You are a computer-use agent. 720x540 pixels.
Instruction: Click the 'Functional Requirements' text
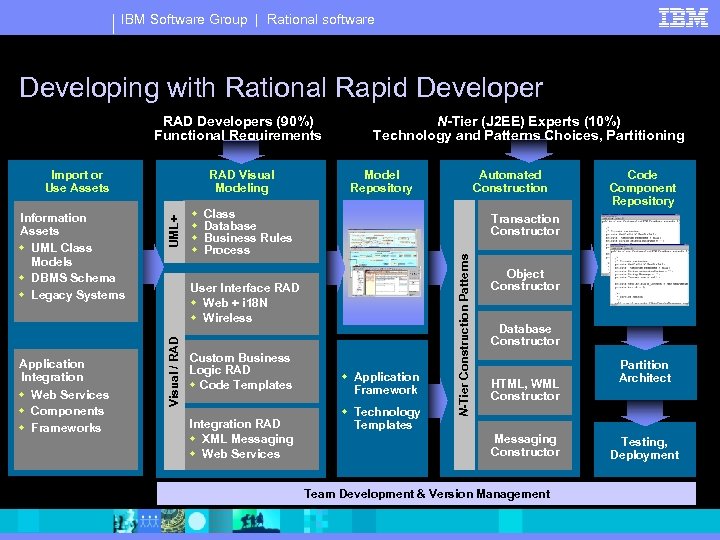238,135
